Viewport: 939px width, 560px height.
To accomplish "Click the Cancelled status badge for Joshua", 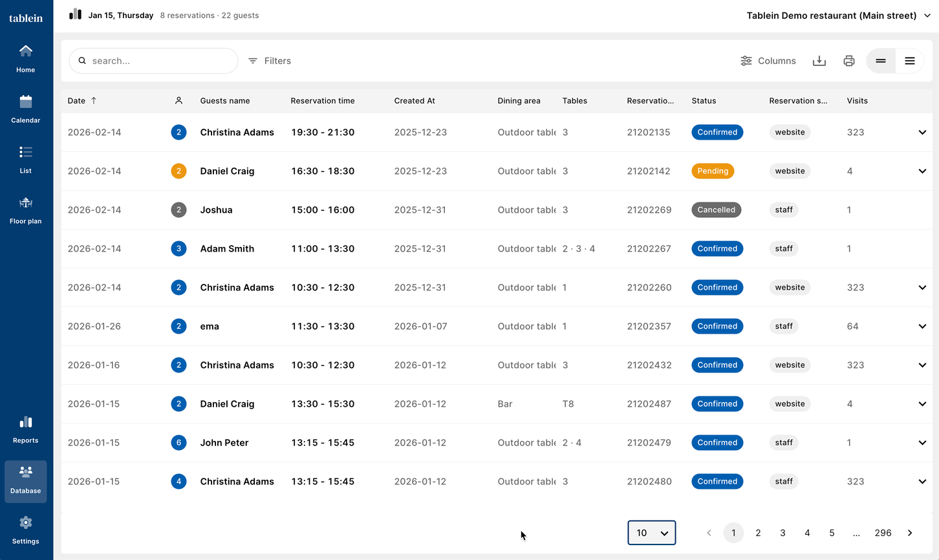I will (x=716, y=210).
